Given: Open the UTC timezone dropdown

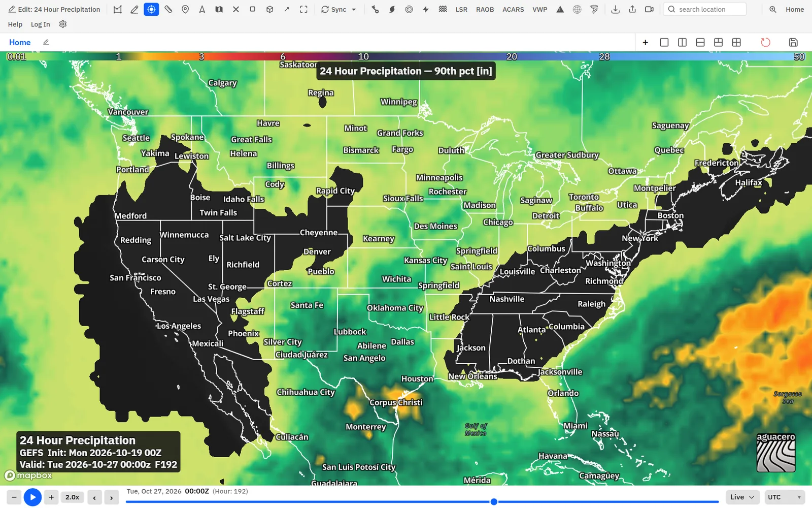Looking at the screenshot, I should coord(785,497).
